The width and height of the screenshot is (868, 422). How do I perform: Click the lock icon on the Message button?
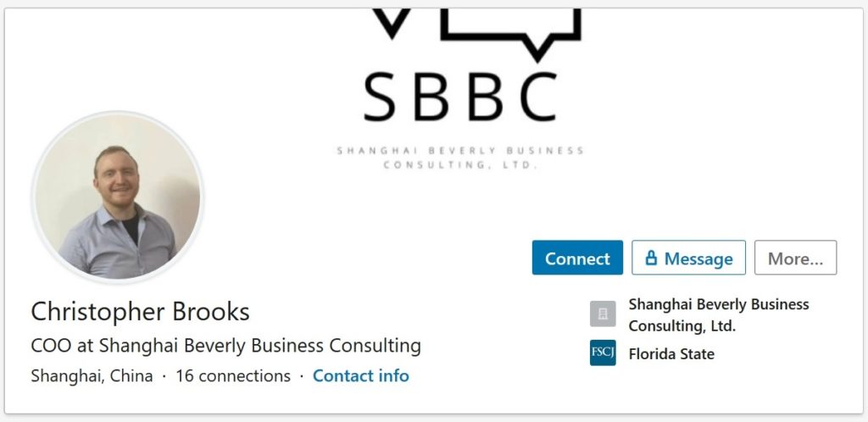click(x=652, y=258)
